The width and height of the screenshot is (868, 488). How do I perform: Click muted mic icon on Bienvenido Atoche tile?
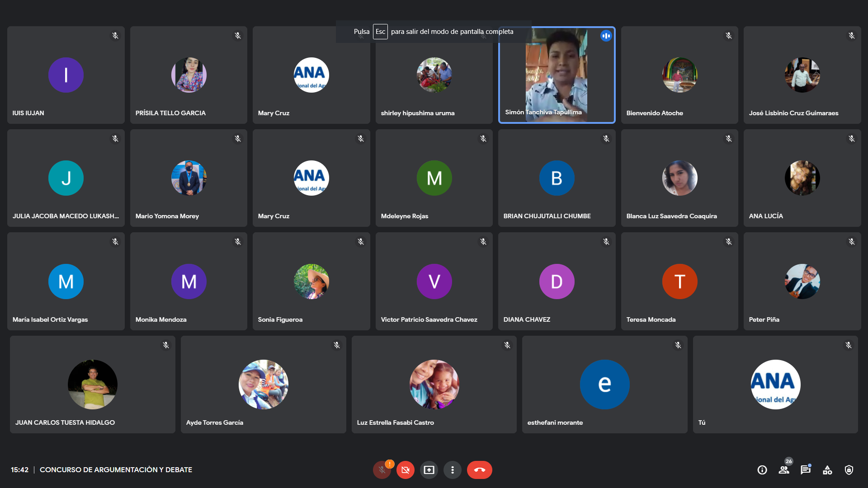point(729,36)
